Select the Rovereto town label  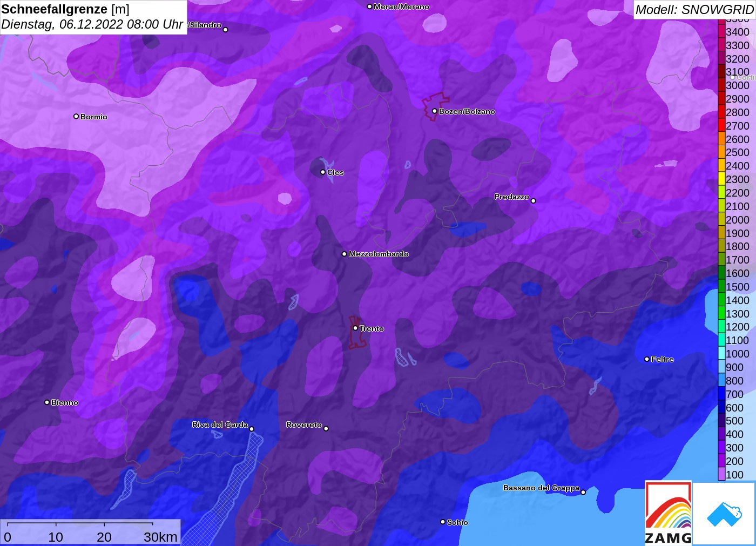[304, 424]
